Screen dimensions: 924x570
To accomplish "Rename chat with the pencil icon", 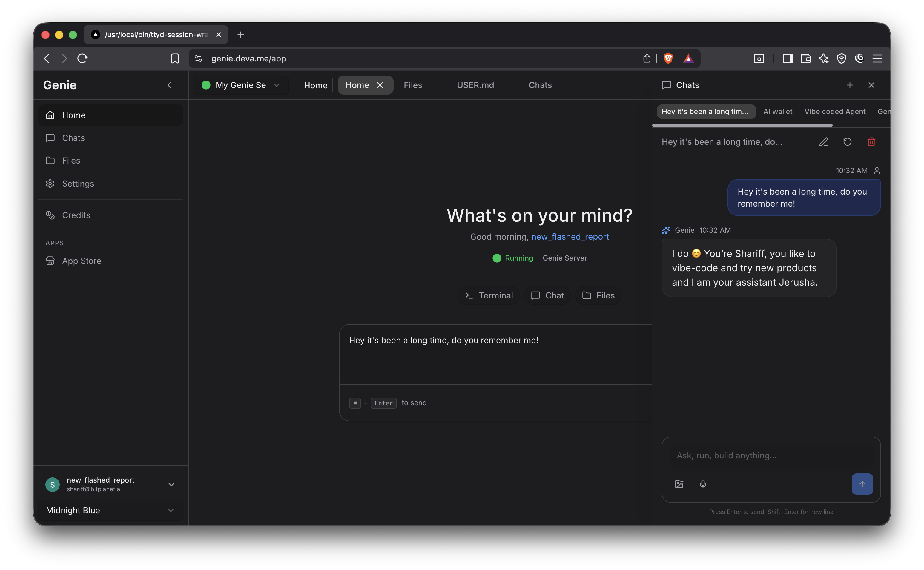I will coord(824,142).
